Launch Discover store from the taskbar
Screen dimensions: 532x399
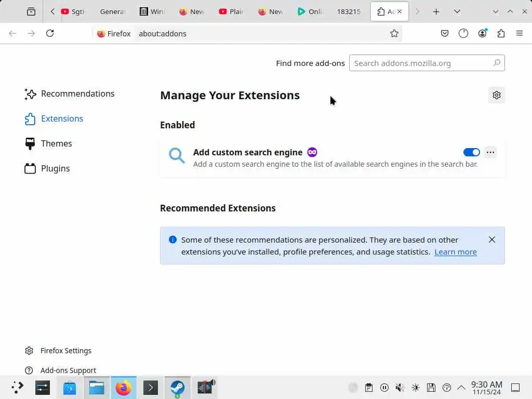(70, 388)
